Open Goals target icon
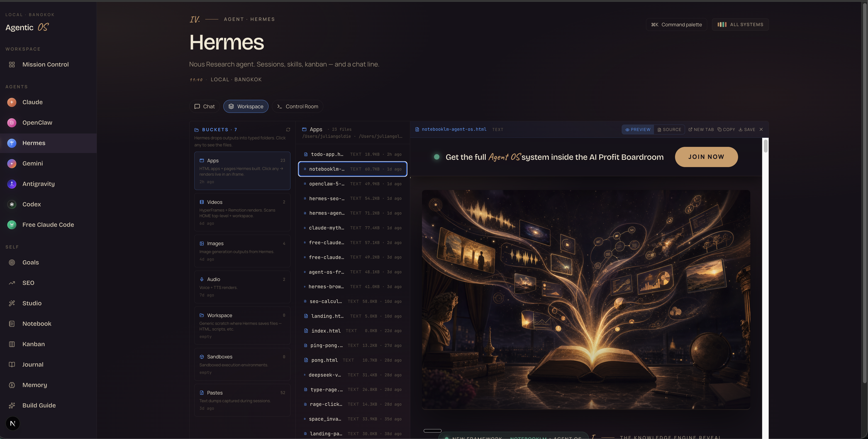This screenshot has width=868, height=439. [12, 263]
